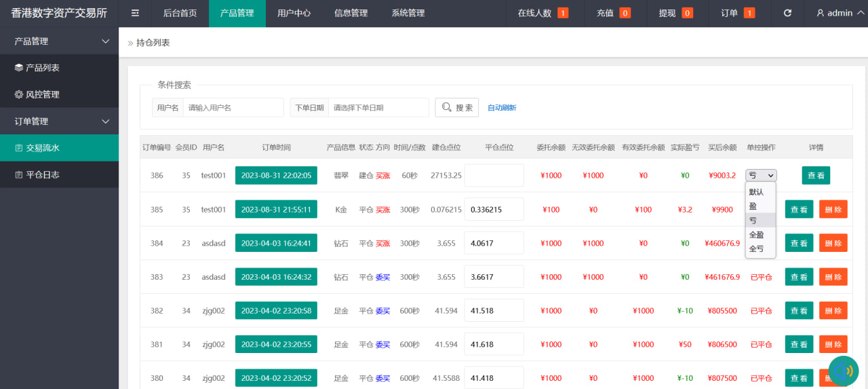This screenshot has height=389, width=868.
Task: Open the 在线人数 counter in header
Action: click(x=542, y=13)
